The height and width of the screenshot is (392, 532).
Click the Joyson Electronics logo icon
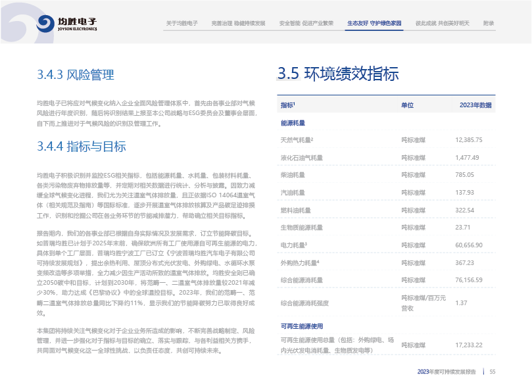click(46, 24)
